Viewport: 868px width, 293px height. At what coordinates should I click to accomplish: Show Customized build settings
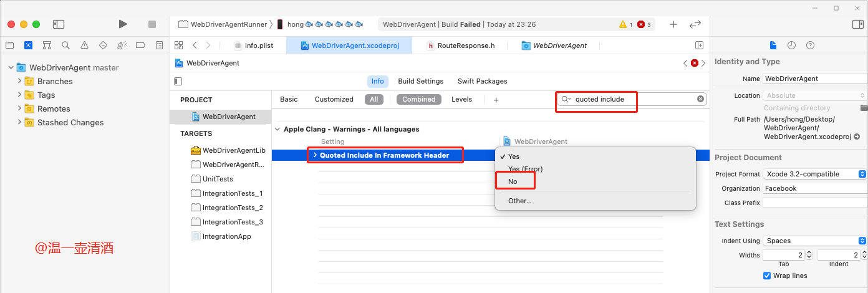click(x=334, y=99)
